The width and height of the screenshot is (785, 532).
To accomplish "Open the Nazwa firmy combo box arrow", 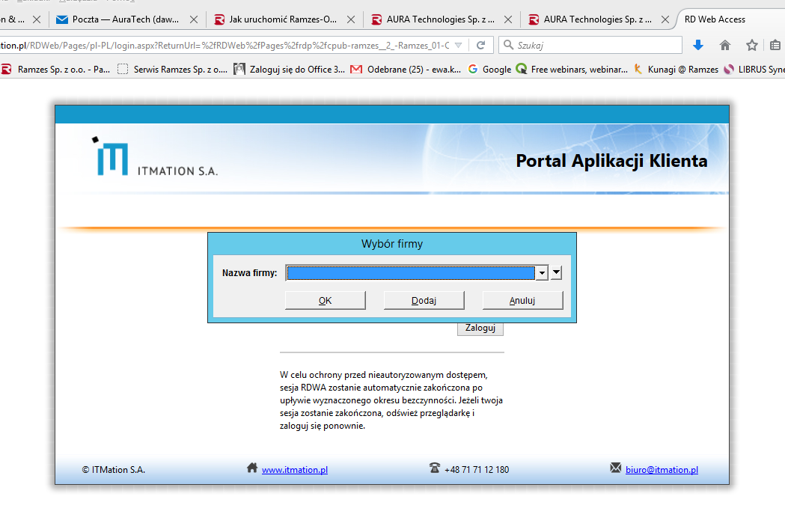I will (x=542, y=273).
